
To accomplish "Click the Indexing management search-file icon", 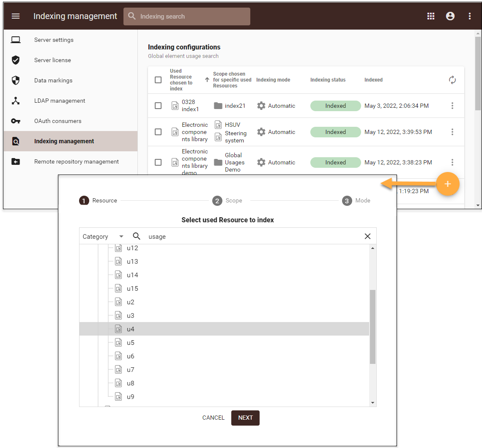I will point(16,141).
